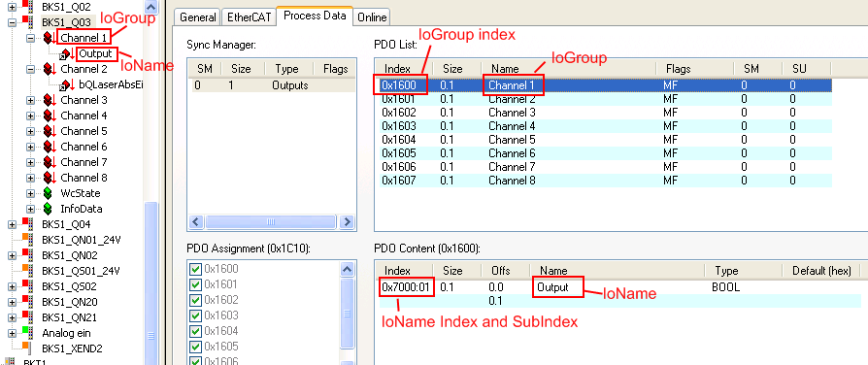Uncheck 0x1604 in PDO Assignment

(x=195, y=331)
